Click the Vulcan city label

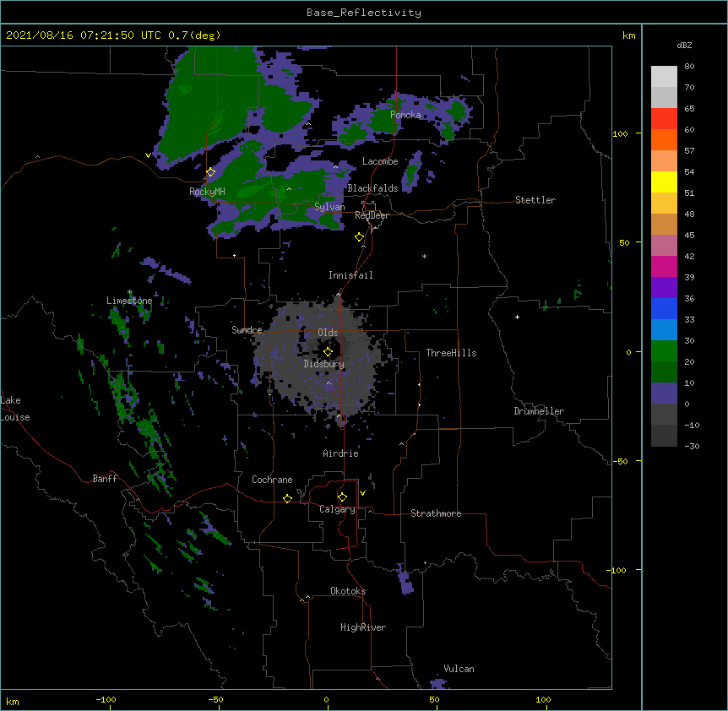pos(459,669)
